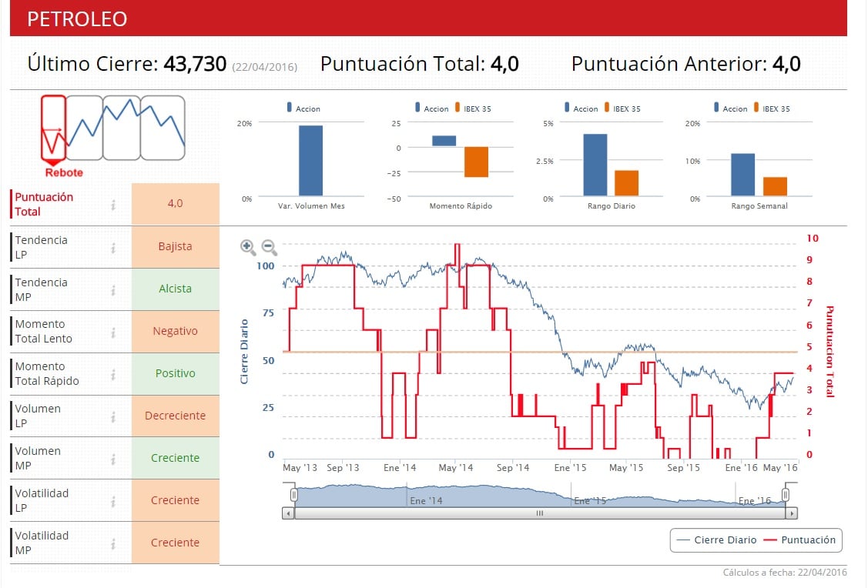Click the Positivo value cell
868x588 pixels.
click(176, 373)
